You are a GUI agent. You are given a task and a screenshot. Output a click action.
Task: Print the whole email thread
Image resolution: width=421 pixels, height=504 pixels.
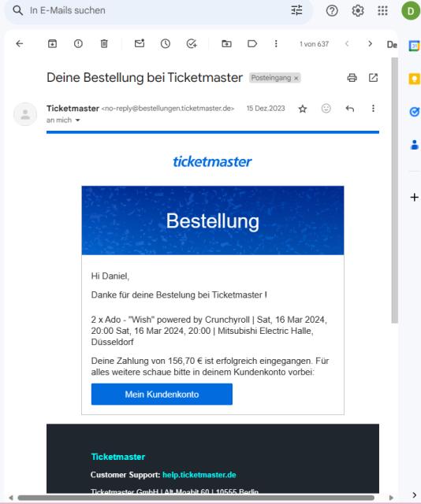click(x=352, y=78)
